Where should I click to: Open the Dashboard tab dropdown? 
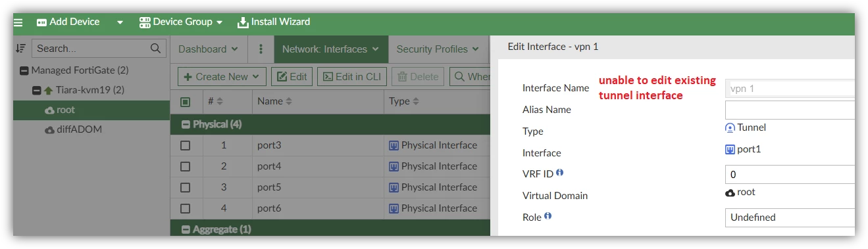point(209,49)
